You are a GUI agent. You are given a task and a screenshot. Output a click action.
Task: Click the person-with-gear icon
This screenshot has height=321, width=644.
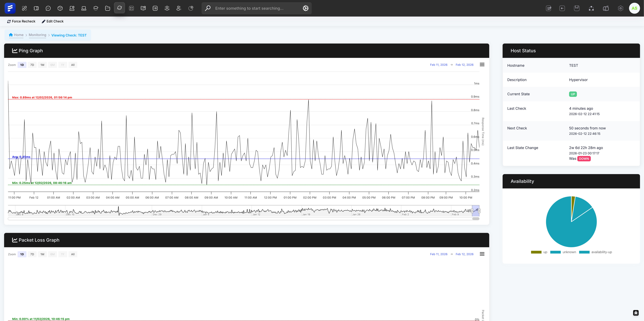72,8
